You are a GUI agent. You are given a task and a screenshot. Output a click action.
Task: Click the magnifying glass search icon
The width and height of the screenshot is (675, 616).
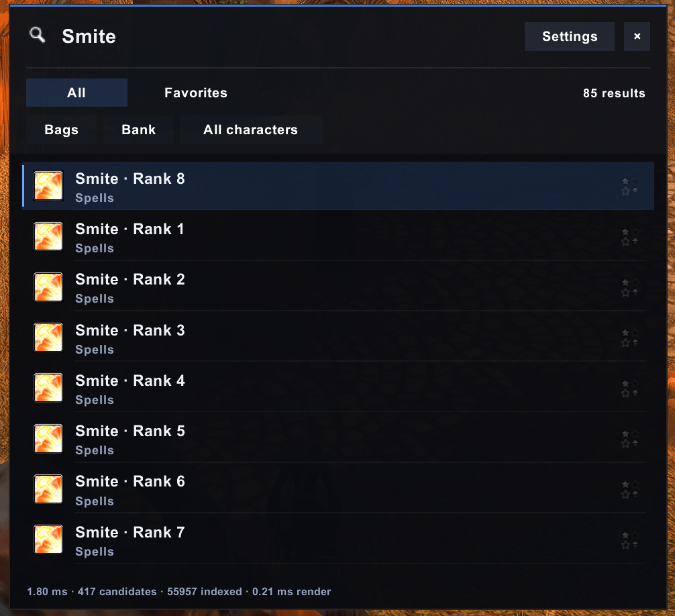[37, 35]
